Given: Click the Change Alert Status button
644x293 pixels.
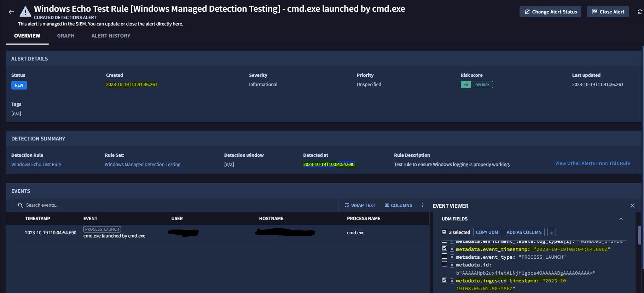Looking at the screenshot, I should click(550, 12).
